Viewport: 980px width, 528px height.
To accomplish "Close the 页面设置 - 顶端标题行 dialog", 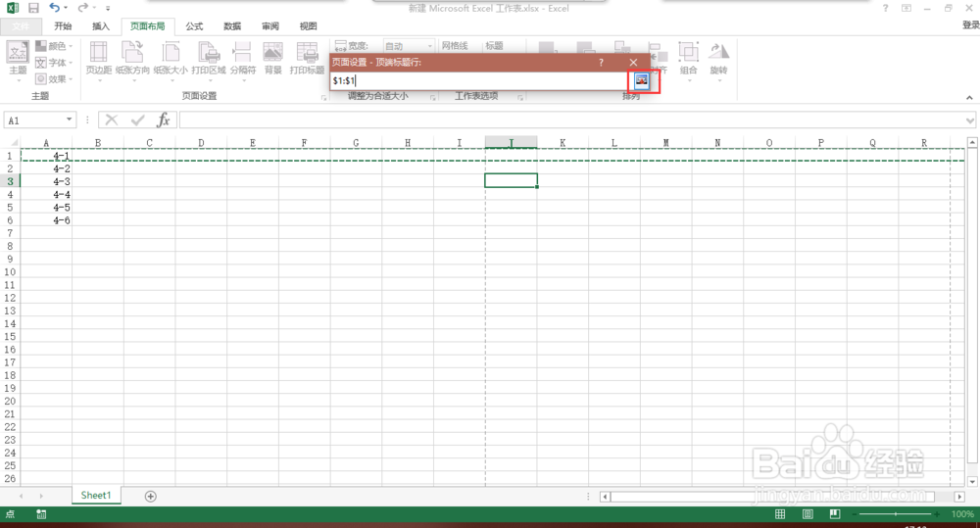I will click(x=633, y=63).
